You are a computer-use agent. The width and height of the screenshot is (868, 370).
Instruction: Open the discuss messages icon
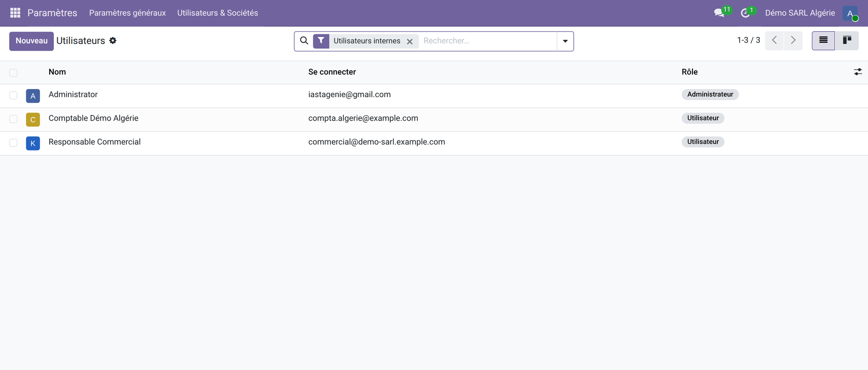(x=719, y=13)
